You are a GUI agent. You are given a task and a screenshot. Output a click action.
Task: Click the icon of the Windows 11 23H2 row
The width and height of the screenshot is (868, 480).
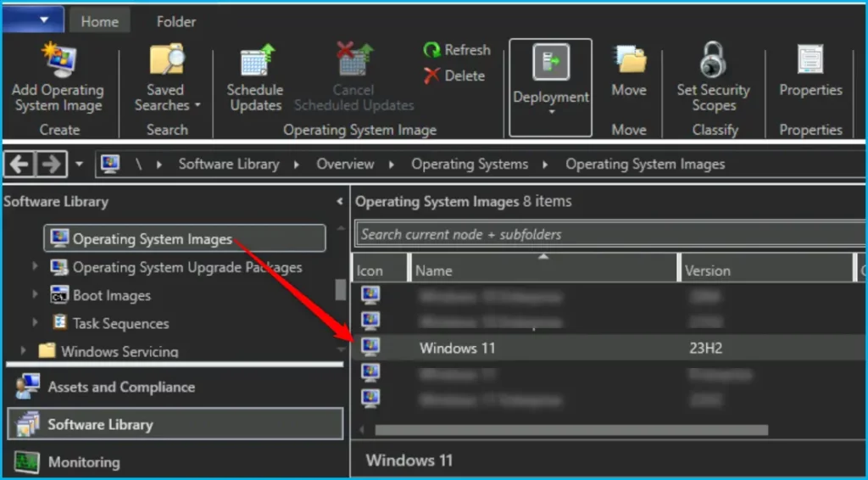click(x=370, y=347)
